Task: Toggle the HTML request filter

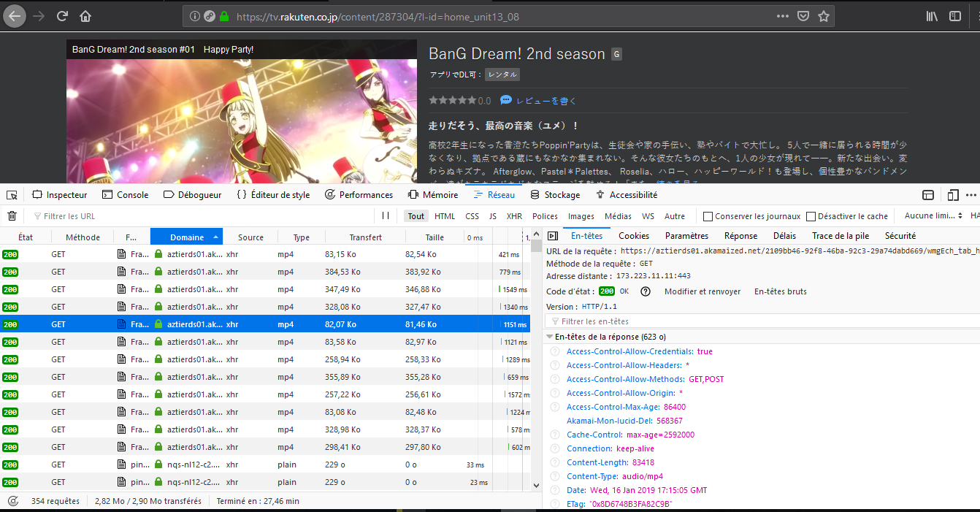Action: (x=445, y=216)
